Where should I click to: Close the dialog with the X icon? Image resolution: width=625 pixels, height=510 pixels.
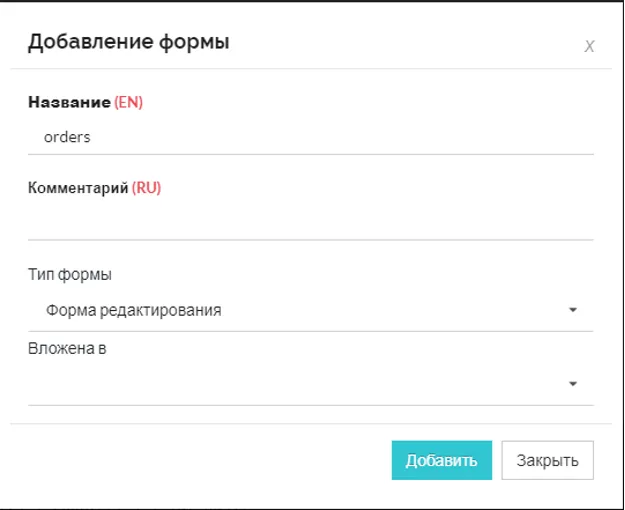(x=589, y=46)
